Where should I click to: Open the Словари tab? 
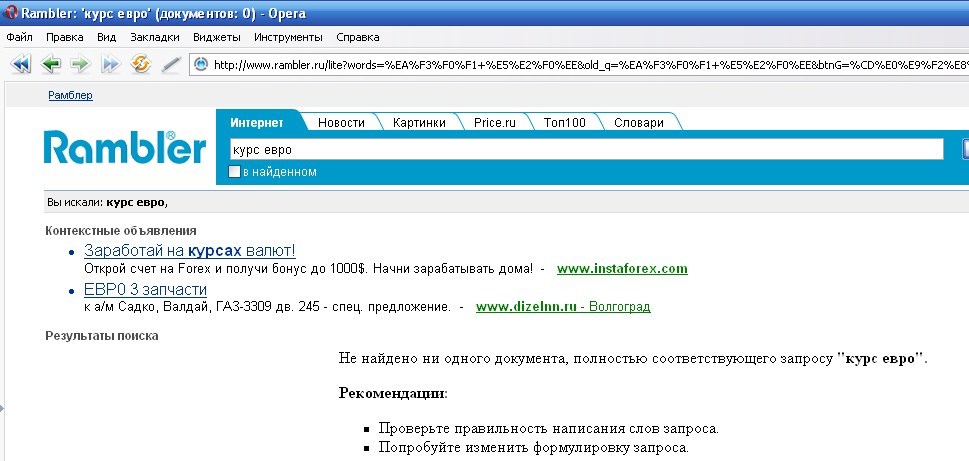(x=639, y=122)
